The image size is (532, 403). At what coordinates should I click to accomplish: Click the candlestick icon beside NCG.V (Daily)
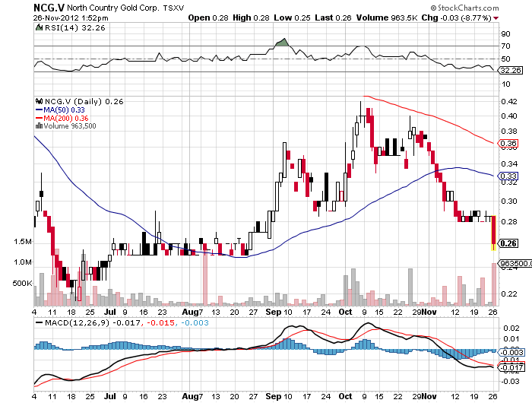click(x=39, y=101)
